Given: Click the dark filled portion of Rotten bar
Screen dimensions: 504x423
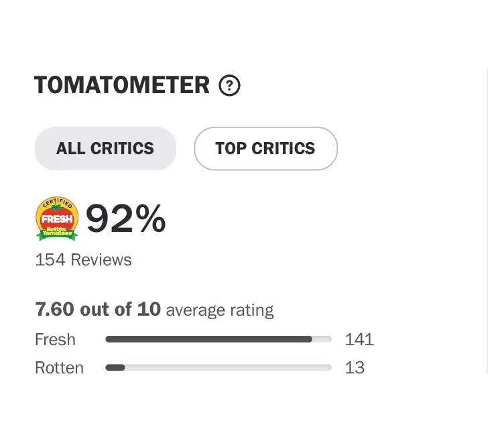Looking at the screenshot, I should coord(115,367).
